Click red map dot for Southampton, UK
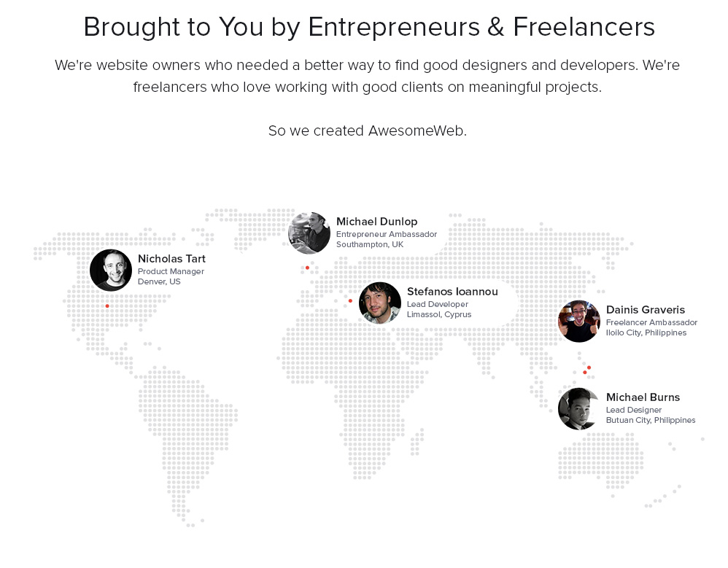 [x=307, y=268]
